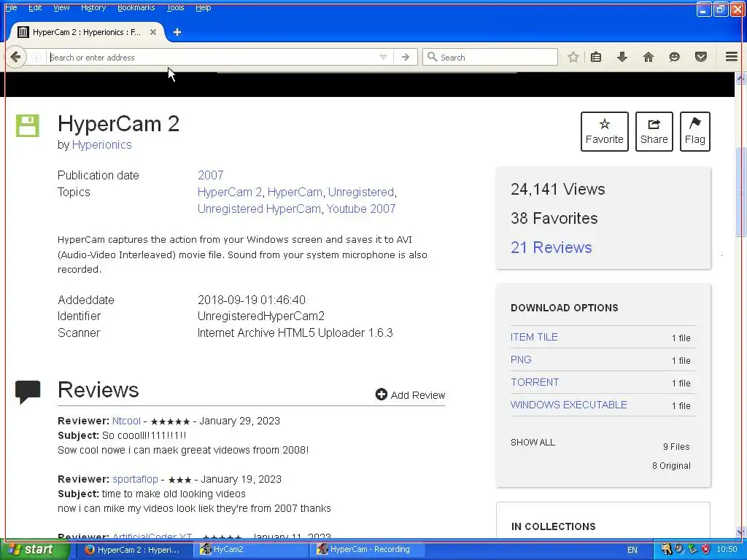Screen dimensions: 747x560
Task: Open the 2007 publication date link
Action: (x=211, y=175)
